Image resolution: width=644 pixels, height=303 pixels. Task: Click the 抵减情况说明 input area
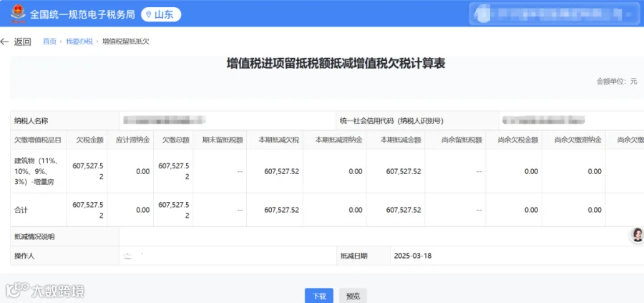(381, 236)
